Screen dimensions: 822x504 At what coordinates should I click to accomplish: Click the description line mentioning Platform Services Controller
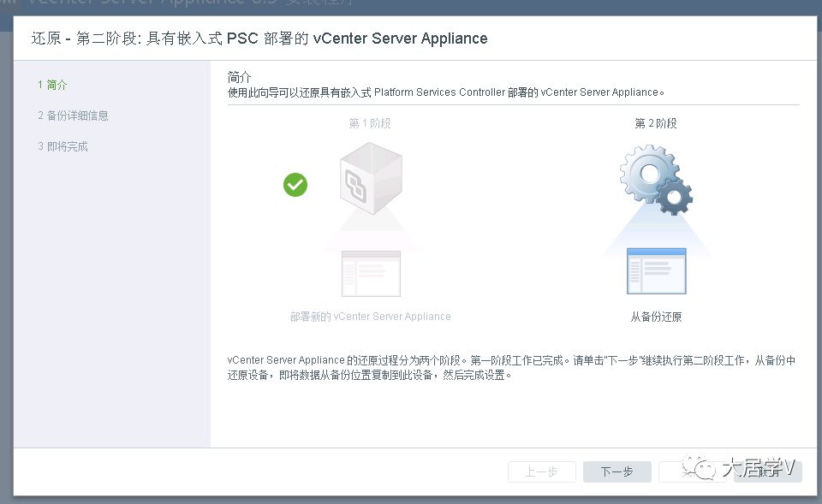point(445,92)
